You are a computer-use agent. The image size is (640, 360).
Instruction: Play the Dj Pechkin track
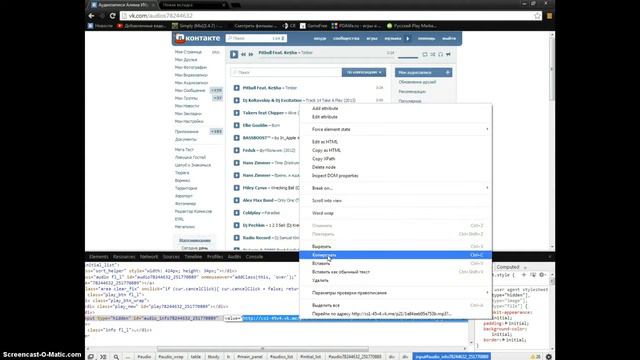(236, 225)
